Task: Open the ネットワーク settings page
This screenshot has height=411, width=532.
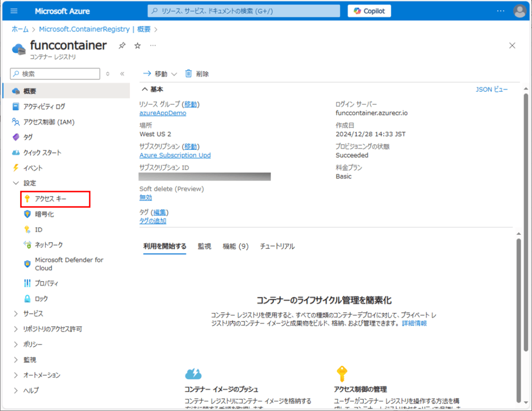Action: (49, 244)
